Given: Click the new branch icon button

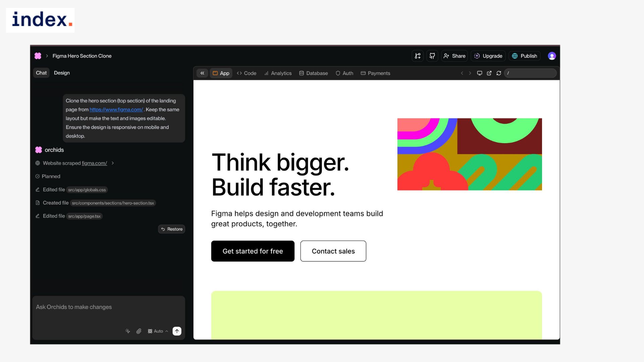Looking at the screenshot, I should (x=418, y=56).
